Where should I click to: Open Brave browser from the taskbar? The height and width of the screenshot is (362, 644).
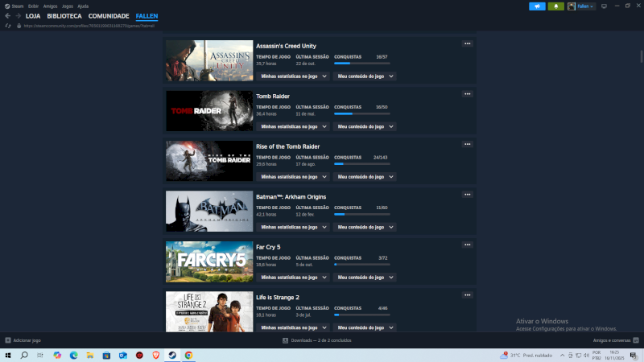pos(155,356)
